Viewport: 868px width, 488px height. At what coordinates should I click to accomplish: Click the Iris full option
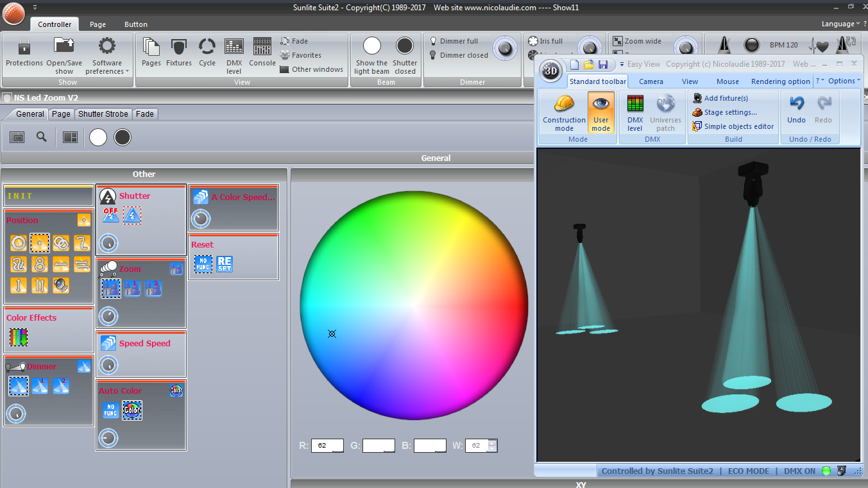[x=545, y=41]
